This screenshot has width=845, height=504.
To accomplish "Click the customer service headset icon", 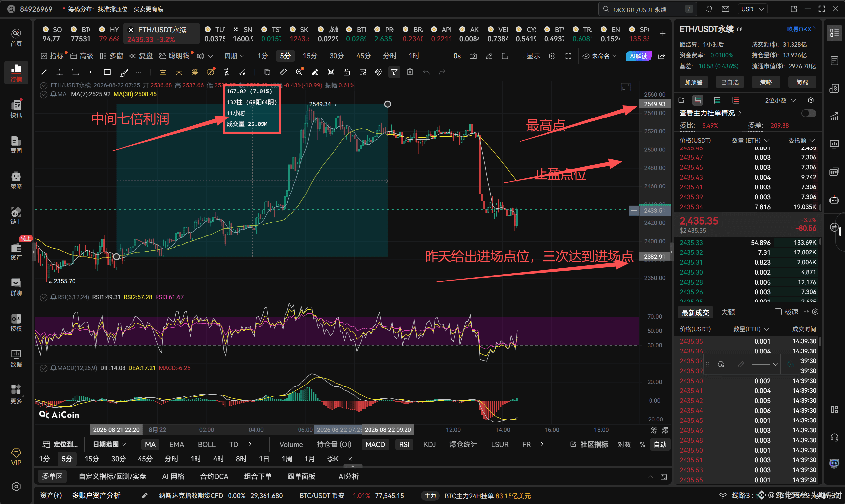I will click(x=834, y=437).
